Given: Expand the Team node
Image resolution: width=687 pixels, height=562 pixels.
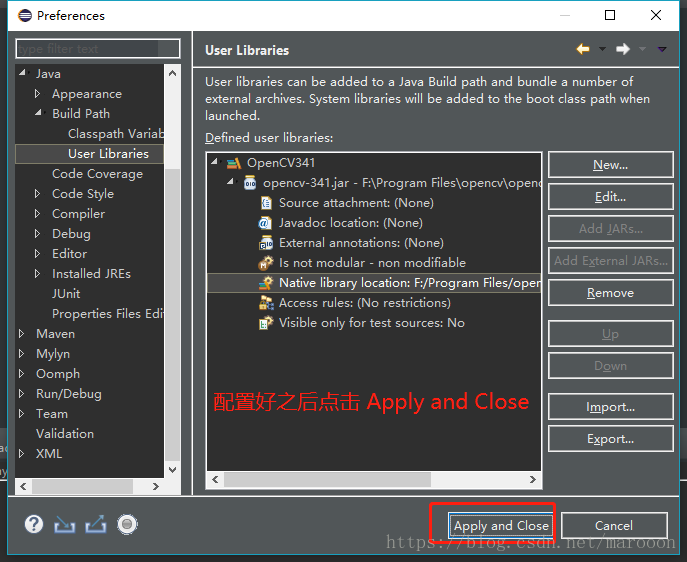Looking at the screenshot, I should 21,414.
